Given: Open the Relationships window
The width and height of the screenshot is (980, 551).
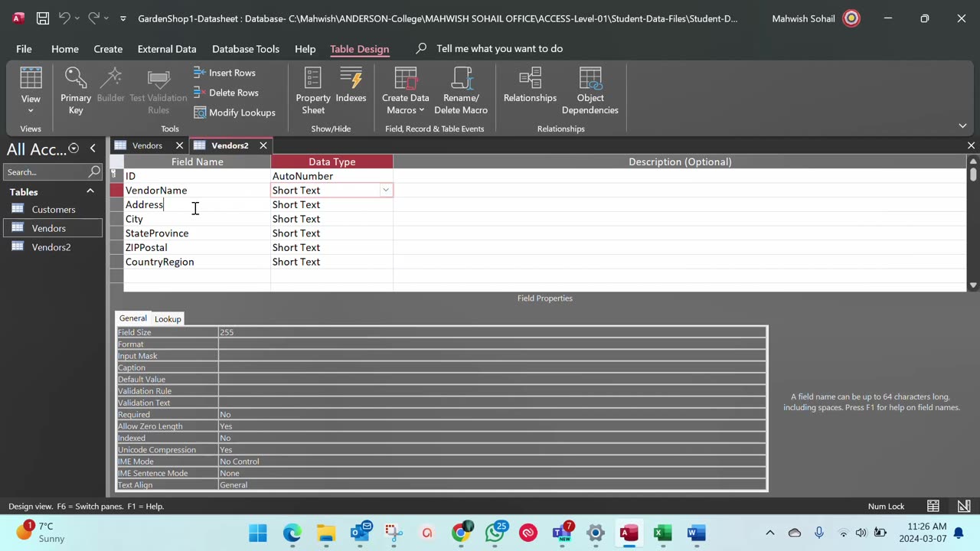Looking at the screenshot, I should [530, 86].
